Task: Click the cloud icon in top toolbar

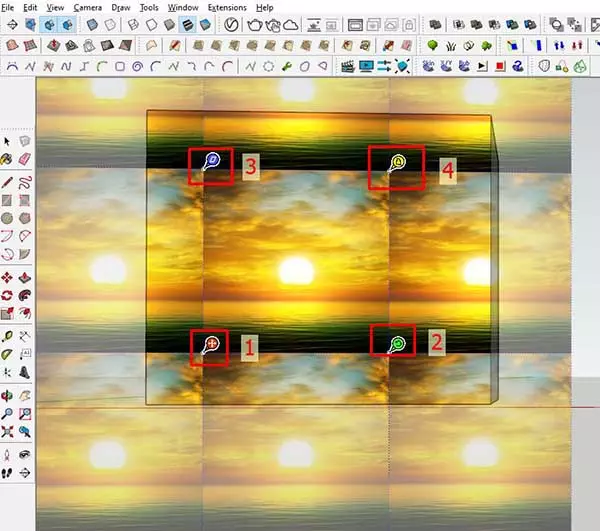Action: (x=291, y=24)
